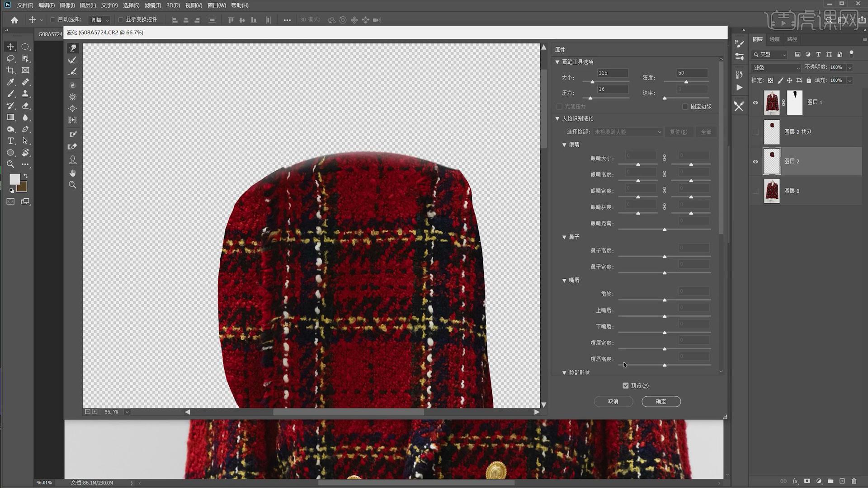Select the Liquify Zoom tool

pos(73,185)
